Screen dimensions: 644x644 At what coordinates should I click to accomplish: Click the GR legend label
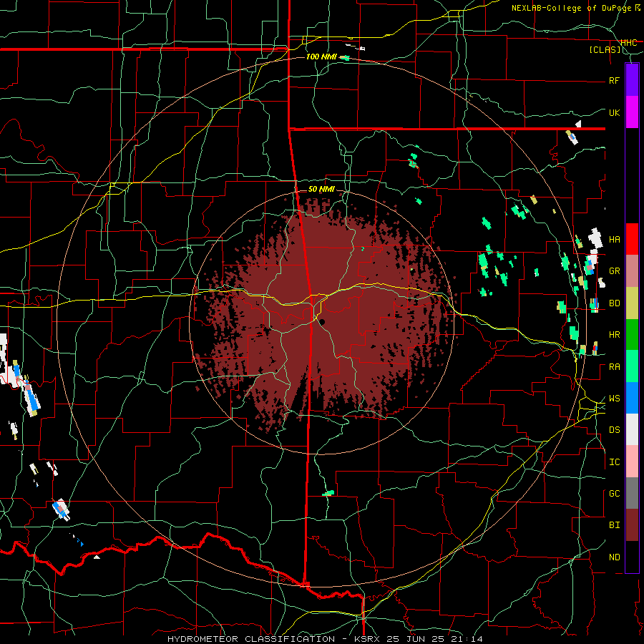pos(614,271)
